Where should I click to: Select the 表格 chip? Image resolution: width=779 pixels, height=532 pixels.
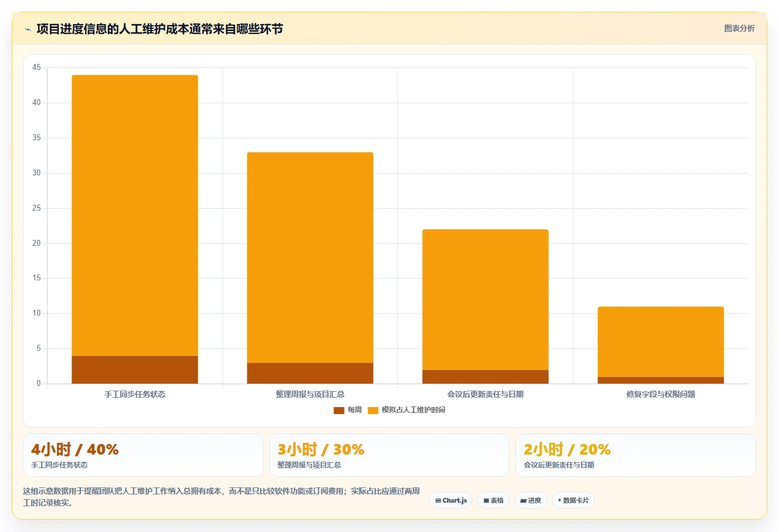[x=493, y=500]
